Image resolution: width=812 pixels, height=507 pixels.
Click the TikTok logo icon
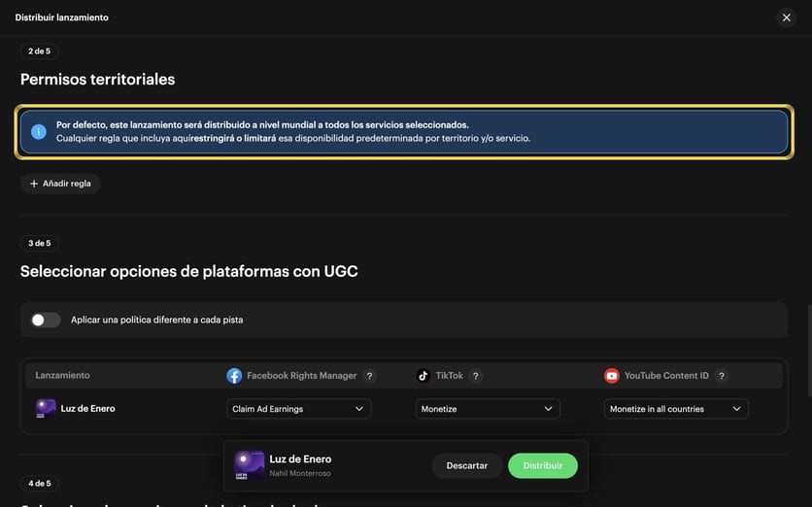[x=423, y=376]
